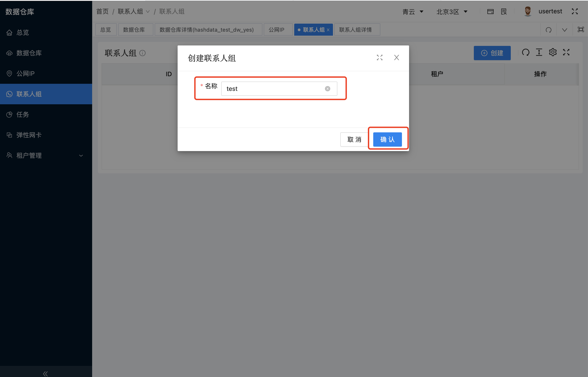Cancel the create contact group dialog
This screenshot has height=377, width=588.
click(x=354, y=139)
